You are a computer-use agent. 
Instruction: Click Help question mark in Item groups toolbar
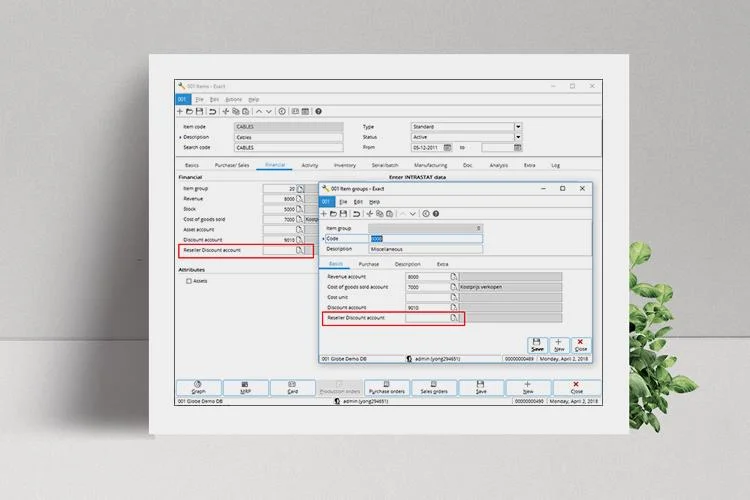(436, 214)
